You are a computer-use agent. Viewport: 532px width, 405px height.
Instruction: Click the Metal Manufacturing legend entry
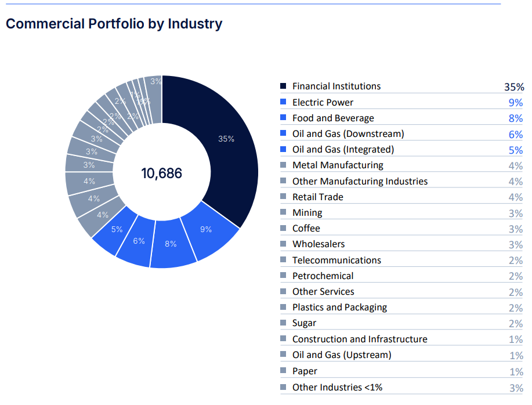tap(338, 165)
